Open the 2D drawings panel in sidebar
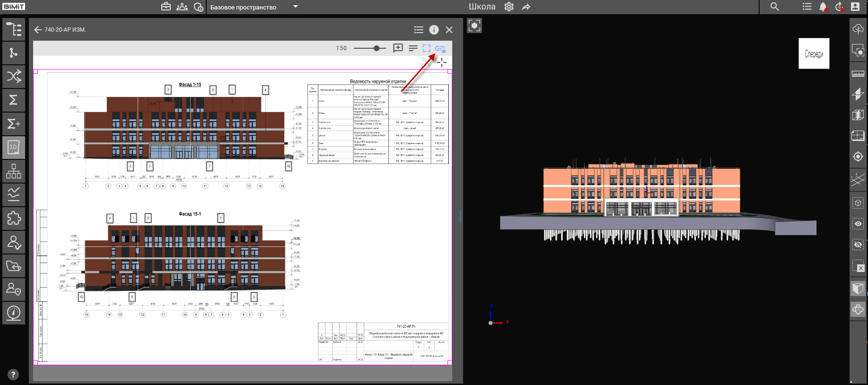This screenshot has height=385, width=868. pyautogui.click(x=14, y=148)
